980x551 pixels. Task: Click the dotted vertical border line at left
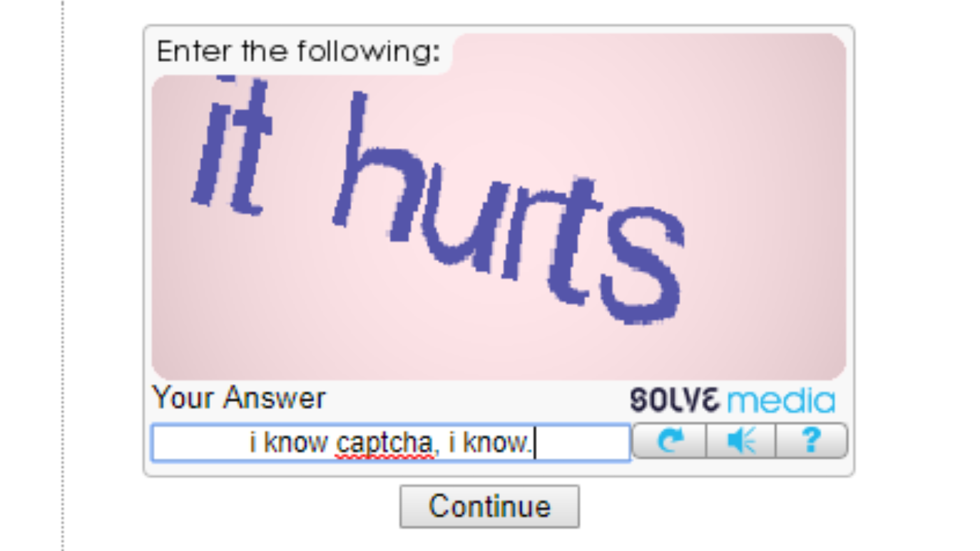pos(63,275)
